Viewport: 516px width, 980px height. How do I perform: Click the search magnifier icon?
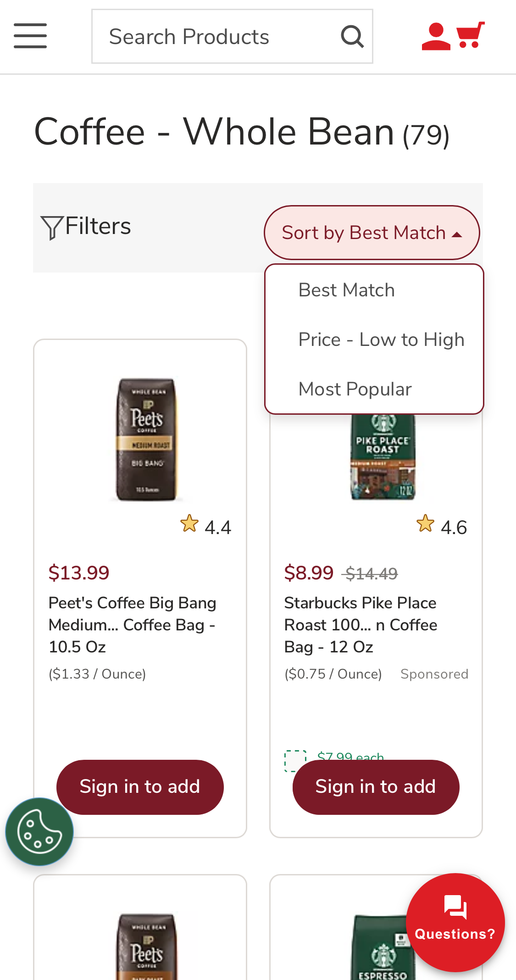[352, 37]
